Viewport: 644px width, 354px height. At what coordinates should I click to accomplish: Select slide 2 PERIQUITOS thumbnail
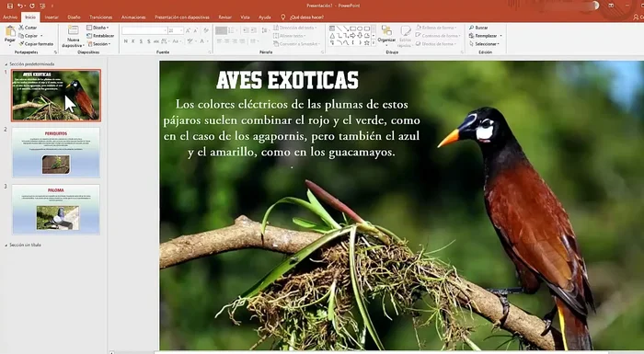coord(56,153)
